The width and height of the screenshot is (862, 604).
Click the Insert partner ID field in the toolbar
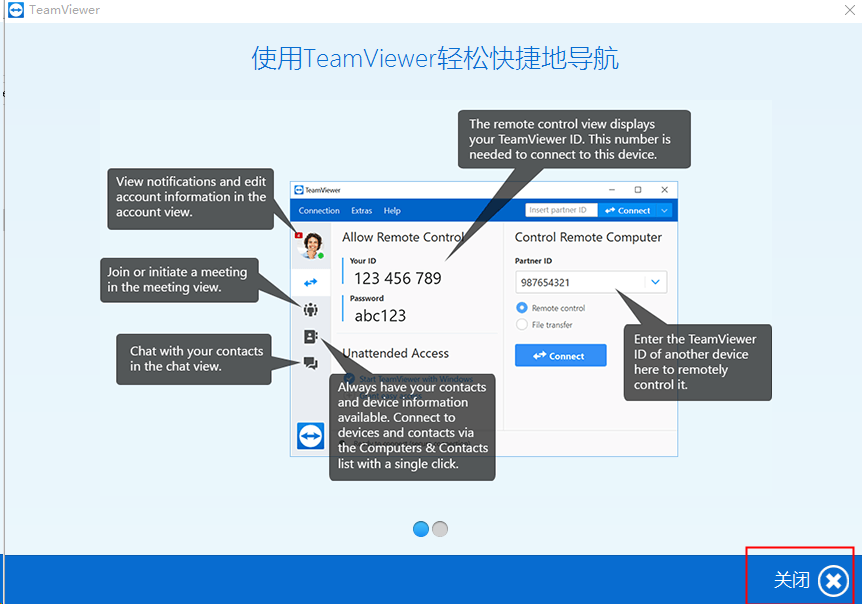(561, 210)
